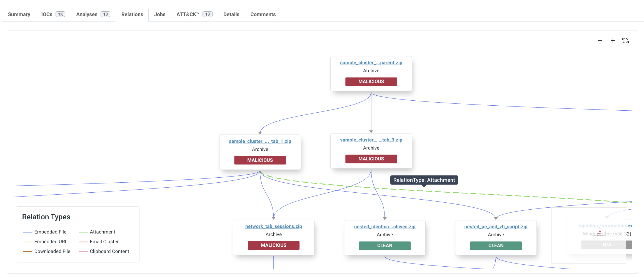This screenshot has width=644, height=278.
Task: Zoom out of the relations graph
Action: pos(600,41)
